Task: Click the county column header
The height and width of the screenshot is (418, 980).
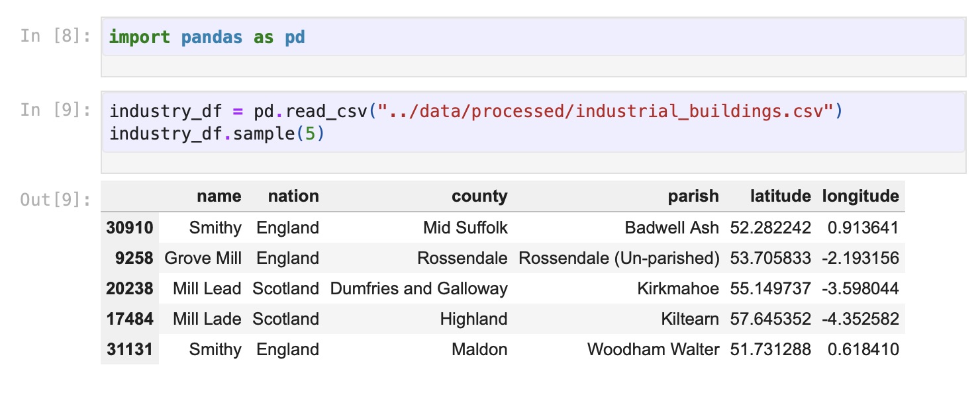Action: coord(479,196)
